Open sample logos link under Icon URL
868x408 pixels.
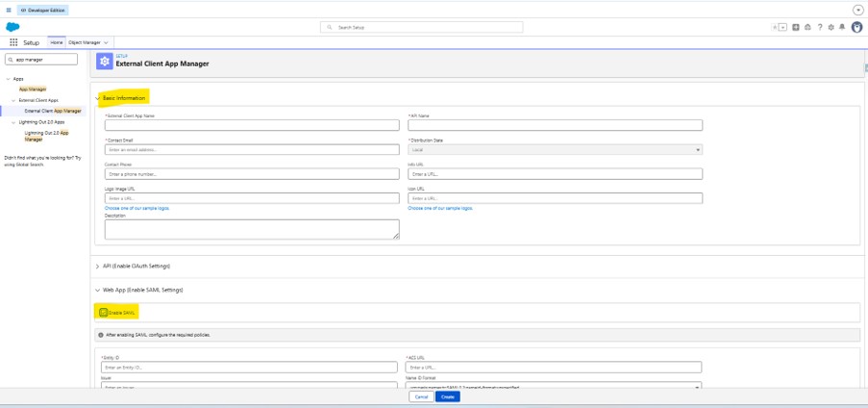point(440,208)
